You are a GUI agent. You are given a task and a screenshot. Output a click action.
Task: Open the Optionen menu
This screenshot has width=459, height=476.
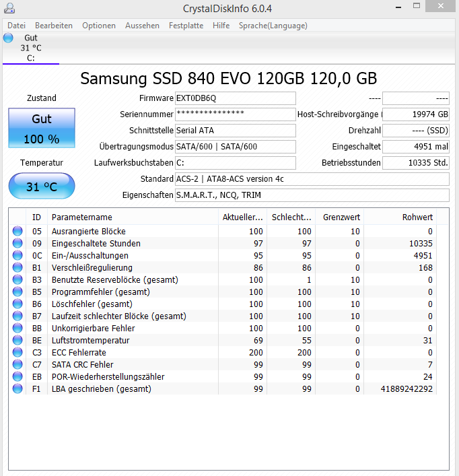(x=99, y=26)
